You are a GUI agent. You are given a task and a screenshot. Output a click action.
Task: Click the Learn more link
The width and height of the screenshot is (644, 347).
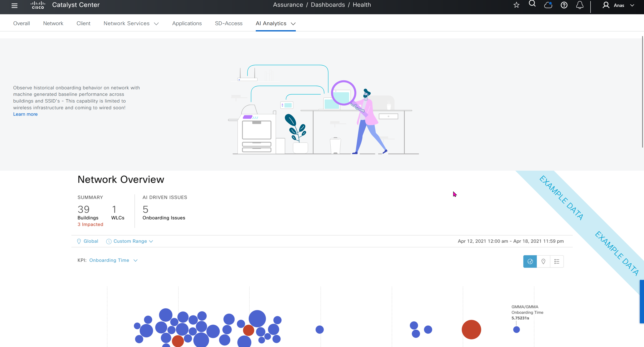(25, 114)
